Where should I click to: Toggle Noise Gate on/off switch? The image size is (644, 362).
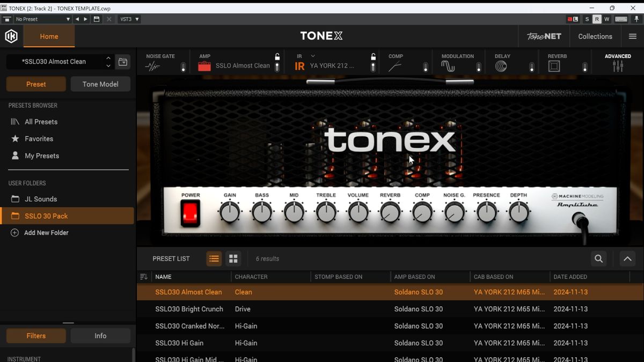click(x=183, y=67)
